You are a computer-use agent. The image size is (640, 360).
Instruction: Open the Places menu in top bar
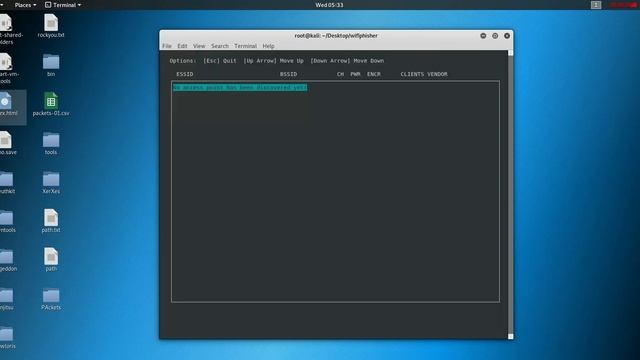click(25, 5)
